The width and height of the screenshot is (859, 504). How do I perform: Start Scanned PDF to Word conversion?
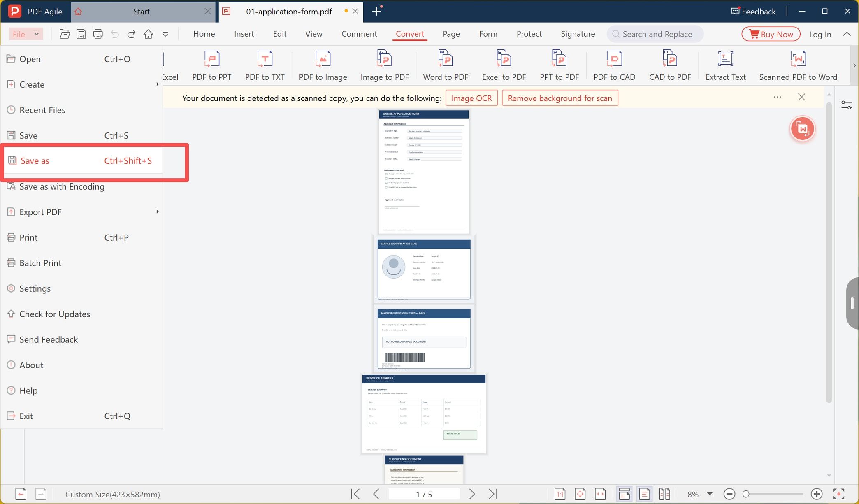click(x=798, y=66)
